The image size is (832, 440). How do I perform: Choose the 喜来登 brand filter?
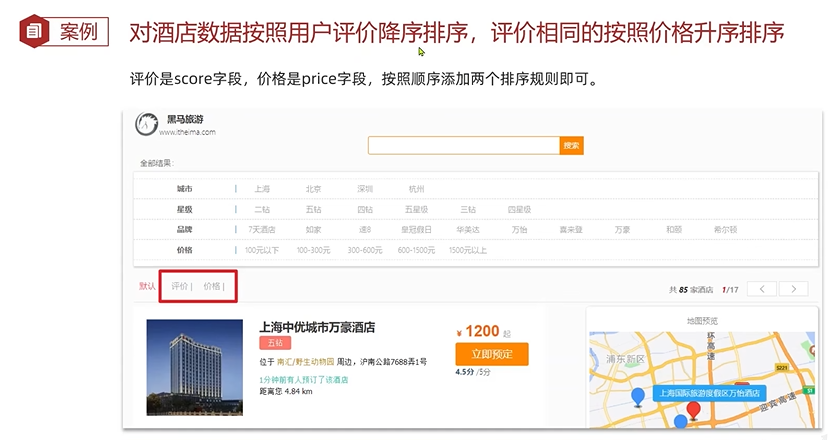tap(570, 230)
